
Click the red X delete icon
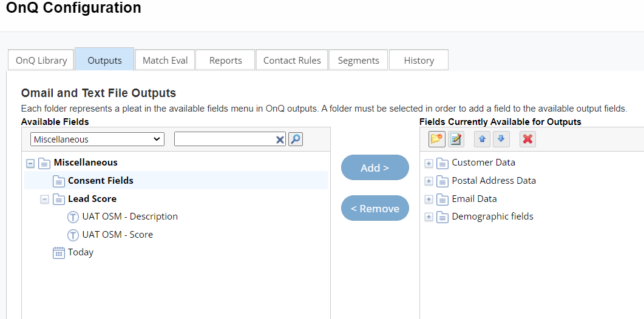tap(527, 139)
